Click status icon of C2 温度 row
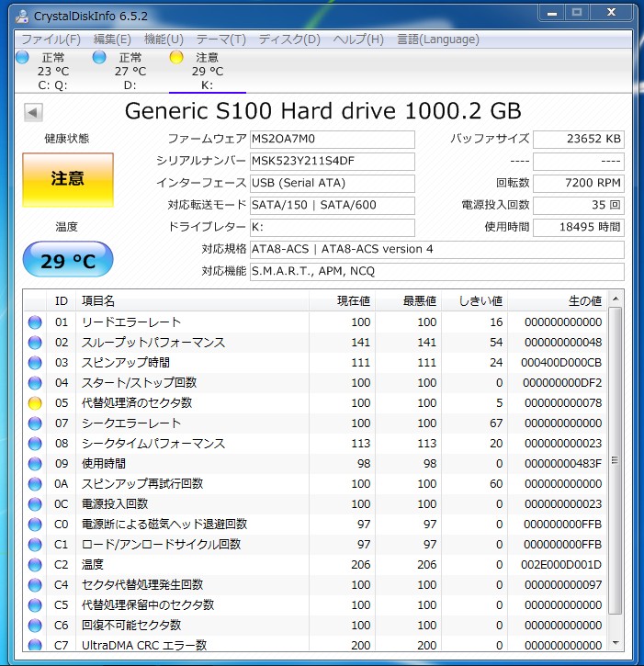This screenshot has height=666, width=644. tap(35, 565)
